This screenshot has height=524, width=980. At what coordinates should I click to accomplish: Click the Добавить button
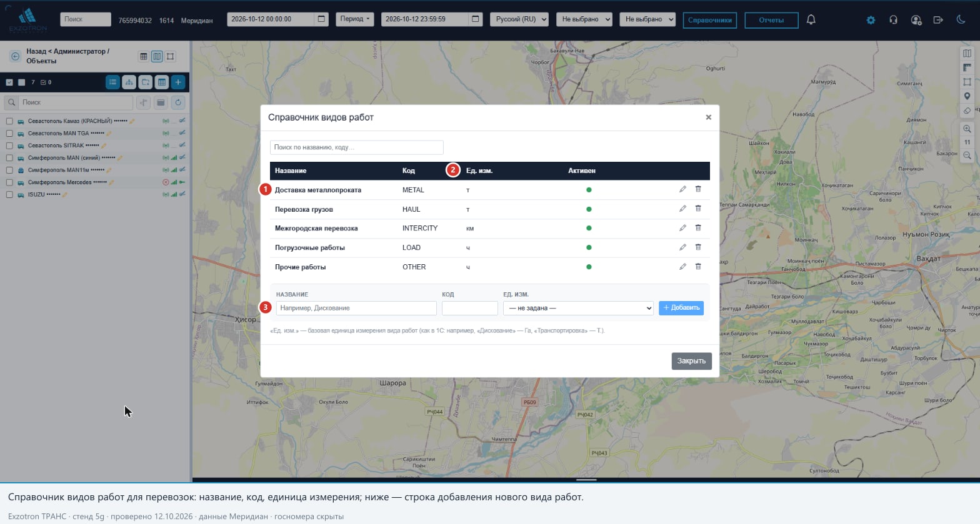pyautogui.click(x=681, y=308)
